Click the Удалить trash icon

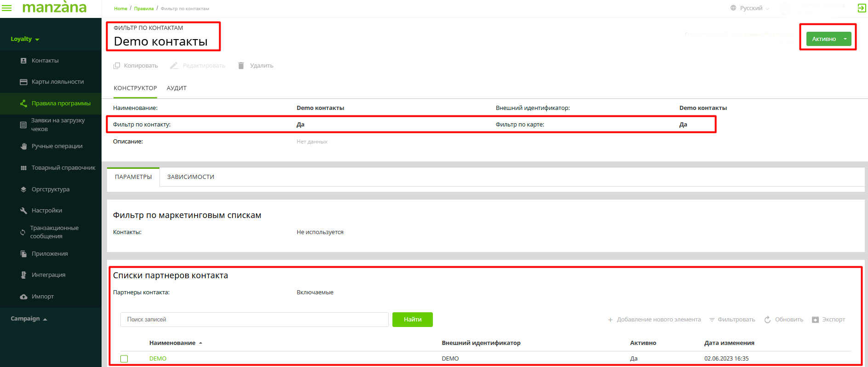pyautogui.click(x=241, y=66)
